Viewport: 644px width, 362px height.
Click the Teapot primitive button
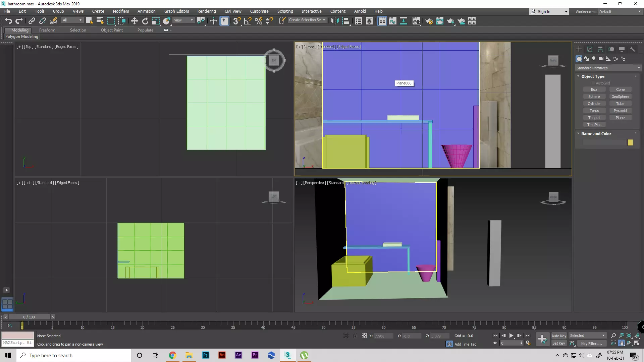coord(594,118)
